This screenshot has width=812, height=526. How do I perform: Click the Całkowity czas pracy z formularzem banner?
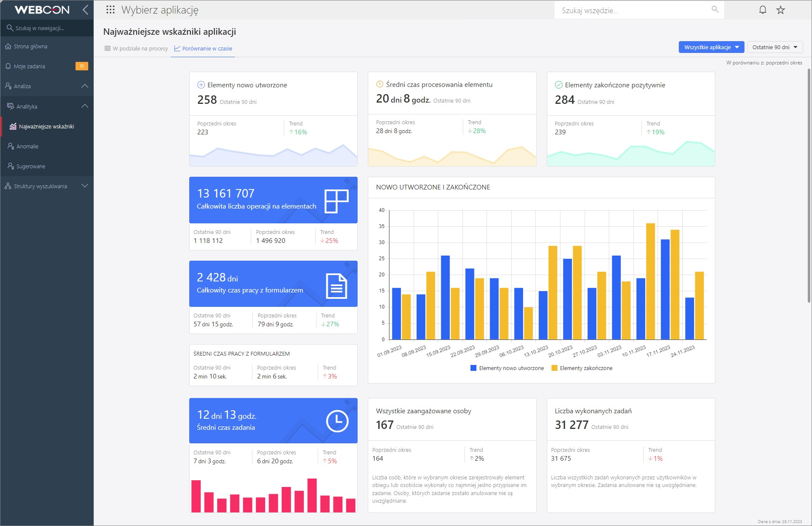pos(273,284)
